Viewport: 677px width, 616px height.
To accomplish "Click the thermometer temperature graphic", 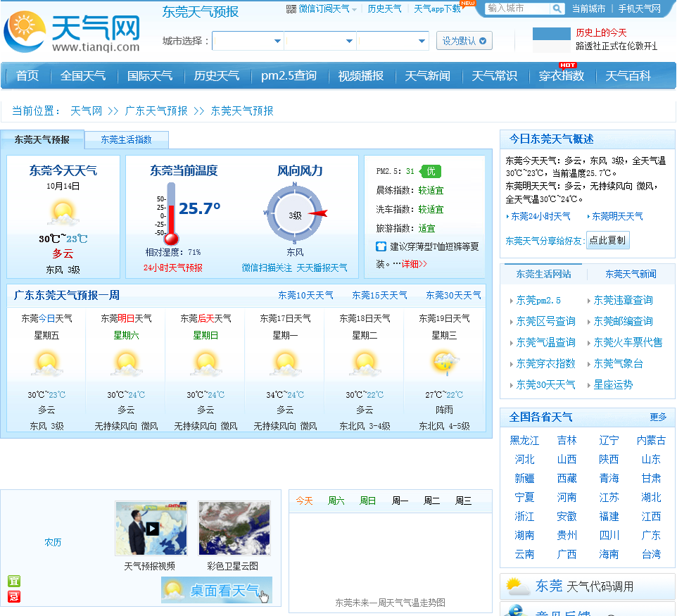I will [x=171, y=213].
